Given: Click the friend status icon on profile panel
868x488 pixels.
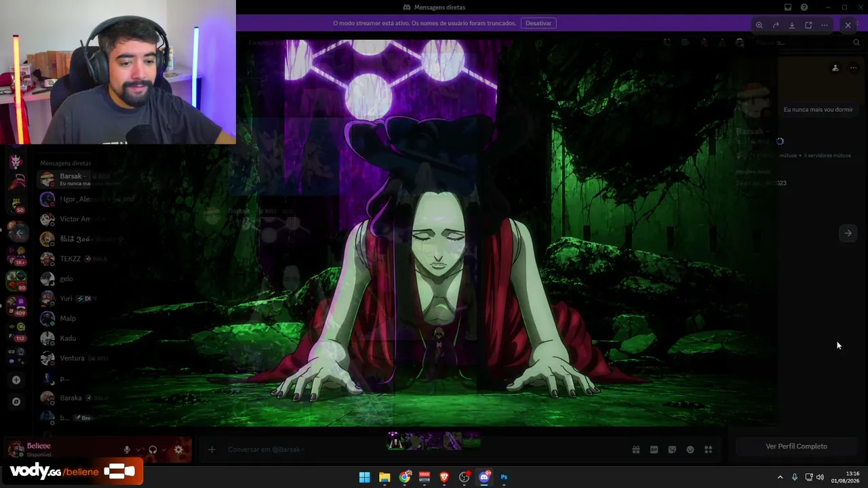Looking at the screenshot, I should coord(835,68).
